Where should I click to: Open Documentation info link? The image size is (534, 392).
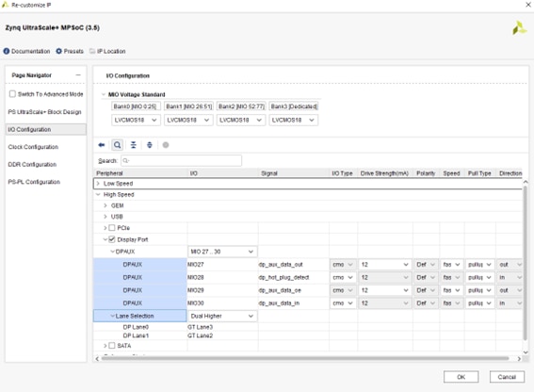pos(26,51)
